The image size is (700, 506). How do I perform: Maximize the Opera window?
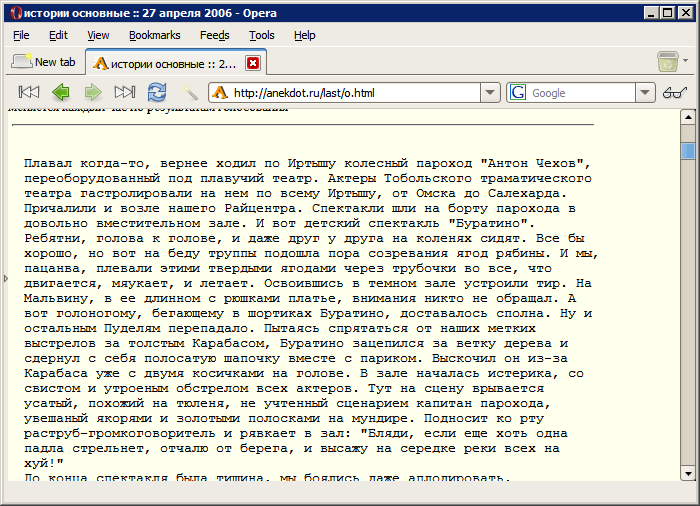pos(667,13)
